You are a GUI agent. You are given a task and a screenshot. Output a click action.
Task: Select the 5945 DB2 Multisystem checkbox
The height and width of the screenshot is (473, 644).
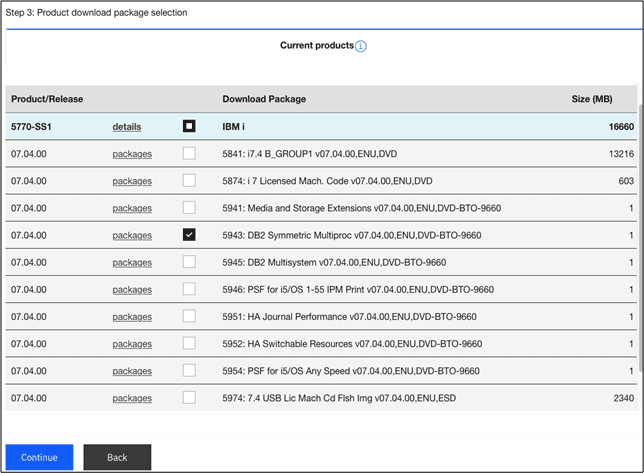pos(189,262)
